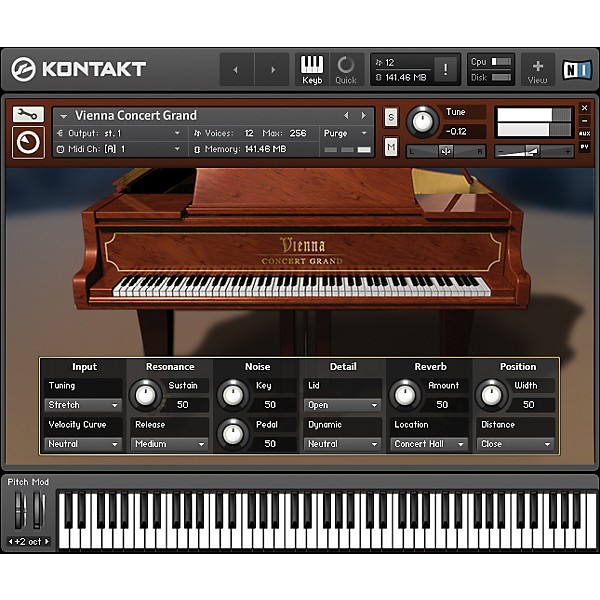The width and height of the screenshot is (600, 600).
Task: Click the Tune value -0.12 field
Action: point(461,131)
